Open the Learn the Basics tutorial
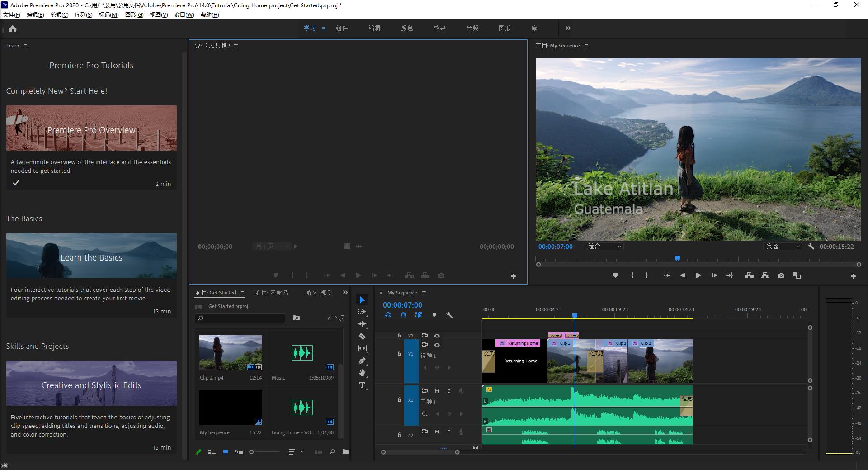This screenshot has height=470, width=868. pyautogui.click(x=91, y=256)
